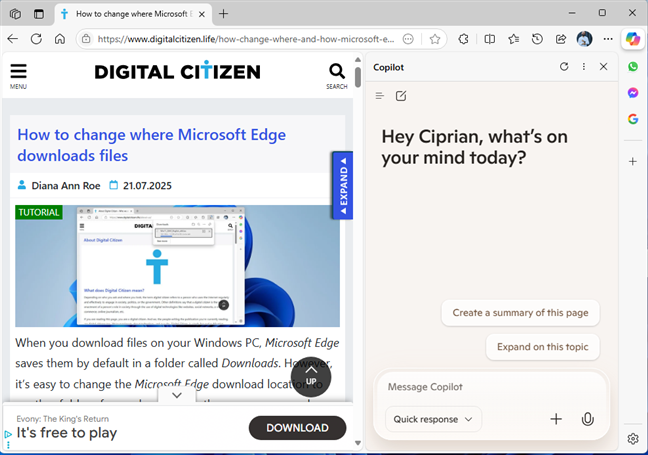Add attachment with Copilot plus button
This screenshot has height=455, width=648.
pos(556,419)
